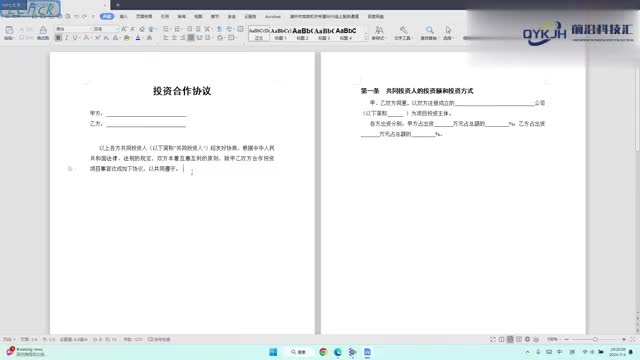Switch to the 视图 View tab

[198, 16]
